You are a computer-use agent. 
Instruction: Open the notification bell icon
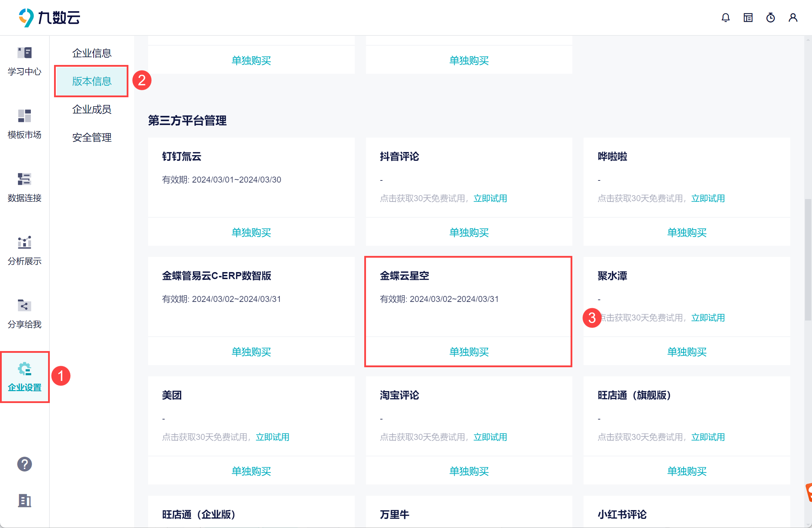coord(725,18)
